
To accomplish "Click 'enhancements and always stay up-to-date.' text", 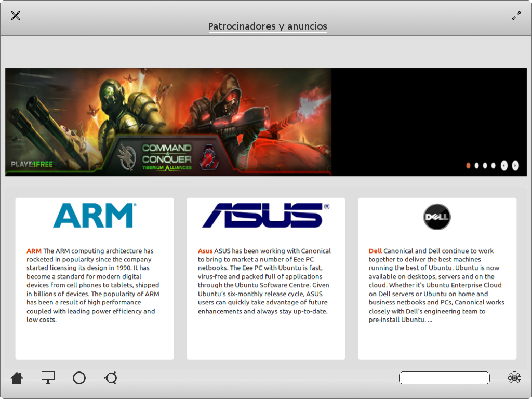I will point(262,312).
